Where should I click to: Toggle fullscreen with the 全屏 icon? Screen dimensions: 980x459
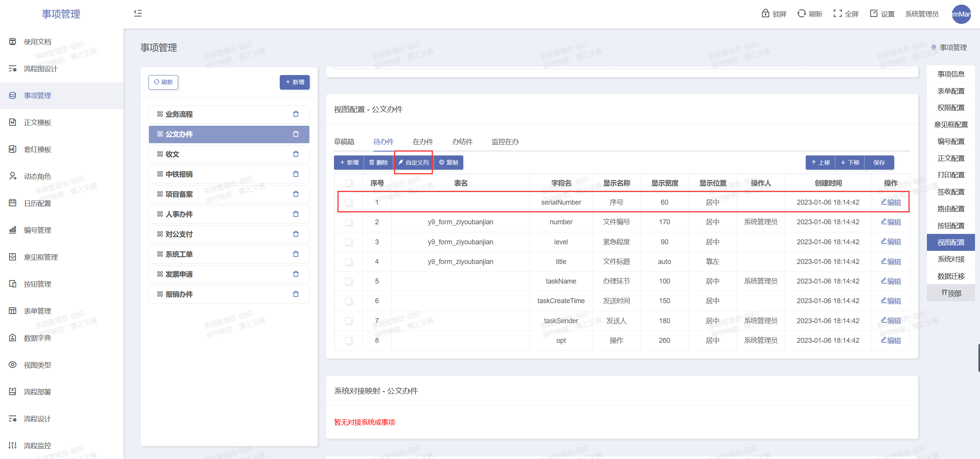(x=838, y=13)
